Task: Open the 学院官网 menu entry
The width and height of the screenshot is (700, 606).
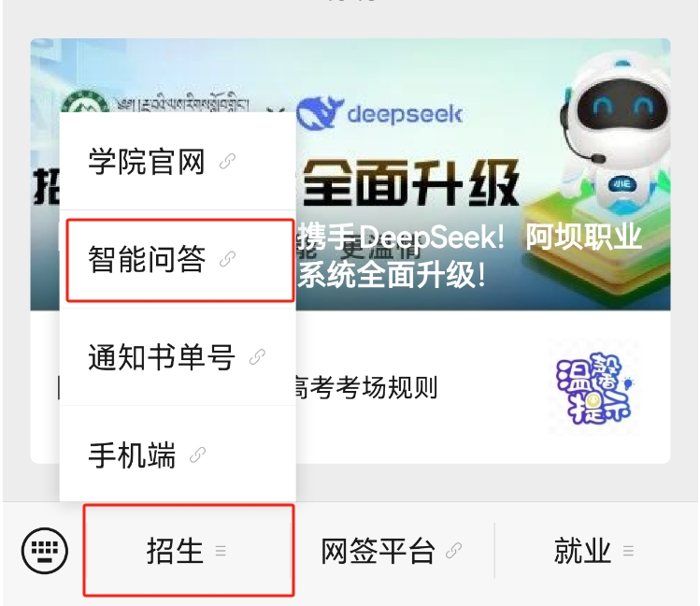Action: pyautogui.click(x=178, y=161)
